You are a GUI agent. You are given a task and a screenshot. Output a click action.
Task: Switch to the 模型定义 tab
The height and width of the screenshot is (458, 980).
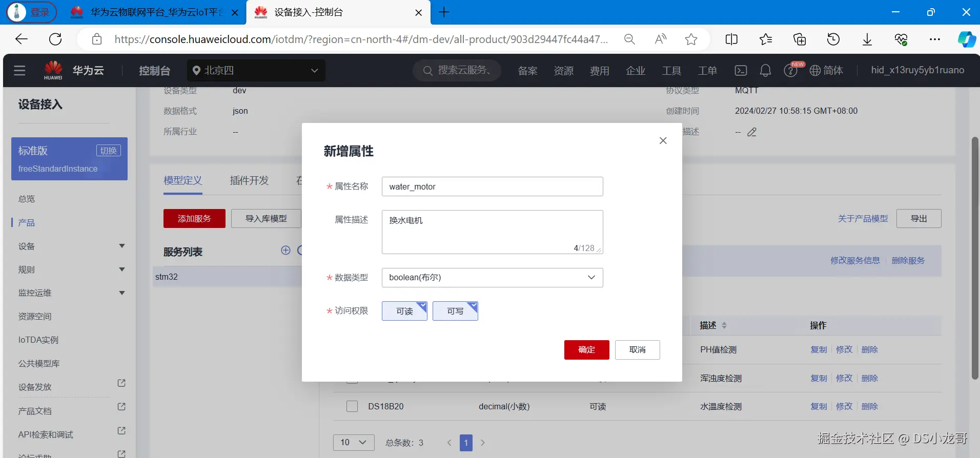pyautogui.click(x=183, y=180)
